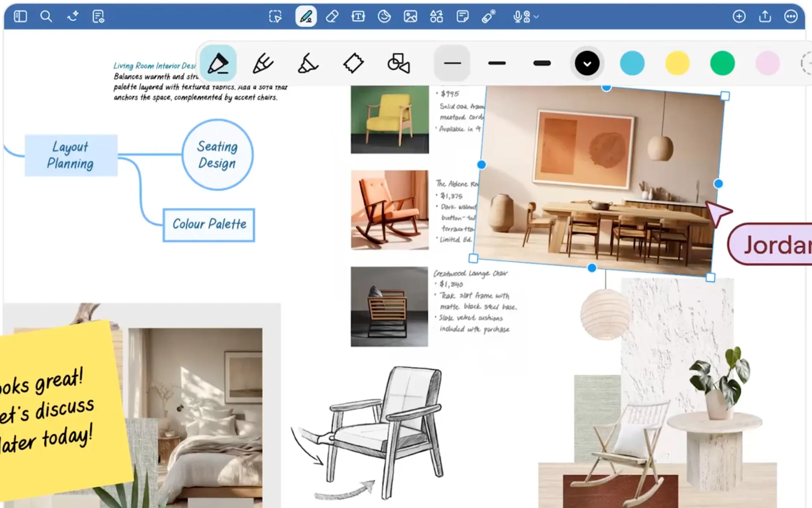Select the eraser tool
The width and height of the screenshot is (812, 508).
[332, 17]
